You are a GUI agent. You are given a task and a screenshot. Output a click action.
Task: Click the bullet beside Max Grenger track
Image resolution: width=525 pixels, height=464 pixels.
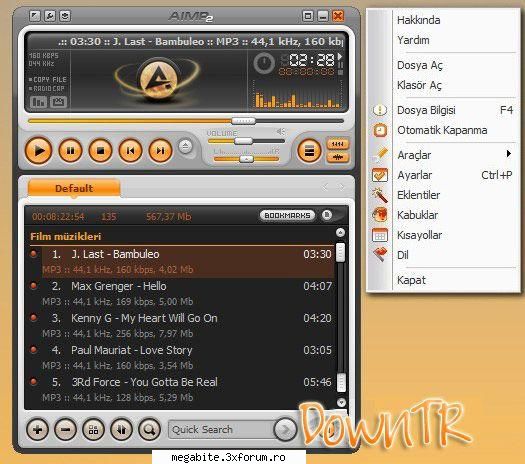(33, 286)
